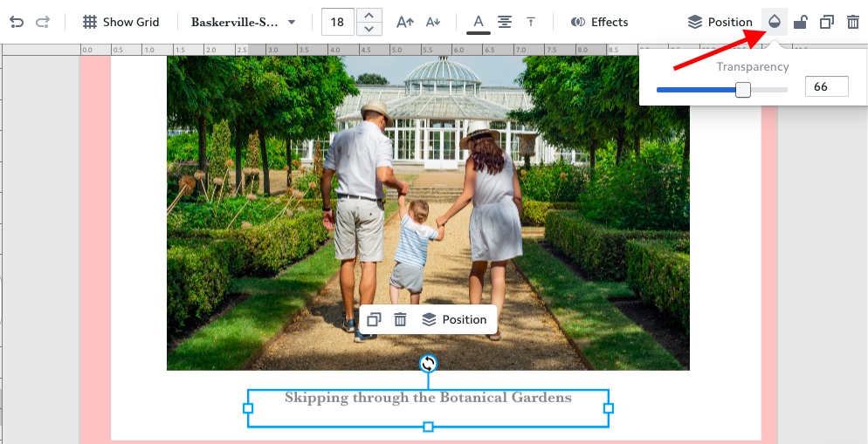Open the vertical text alignment option
Viewport: 868px width, 444px height.
click(x=530, y=22)
